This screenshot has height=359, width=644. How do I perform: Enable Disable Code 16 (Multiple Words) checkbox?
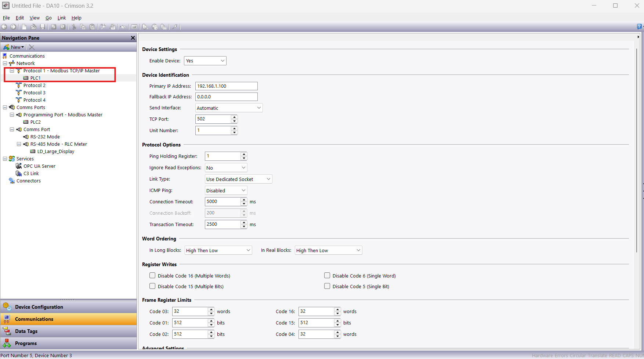152,275
